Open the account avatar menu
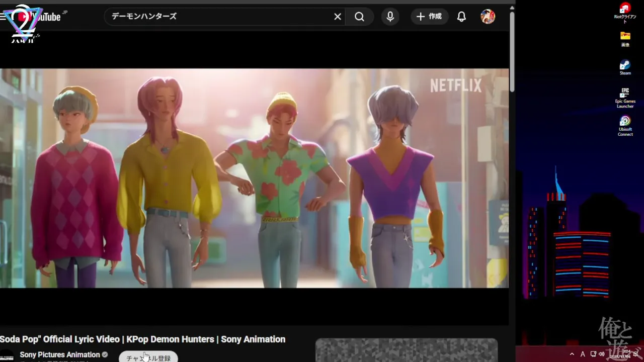 coord(488,17)
